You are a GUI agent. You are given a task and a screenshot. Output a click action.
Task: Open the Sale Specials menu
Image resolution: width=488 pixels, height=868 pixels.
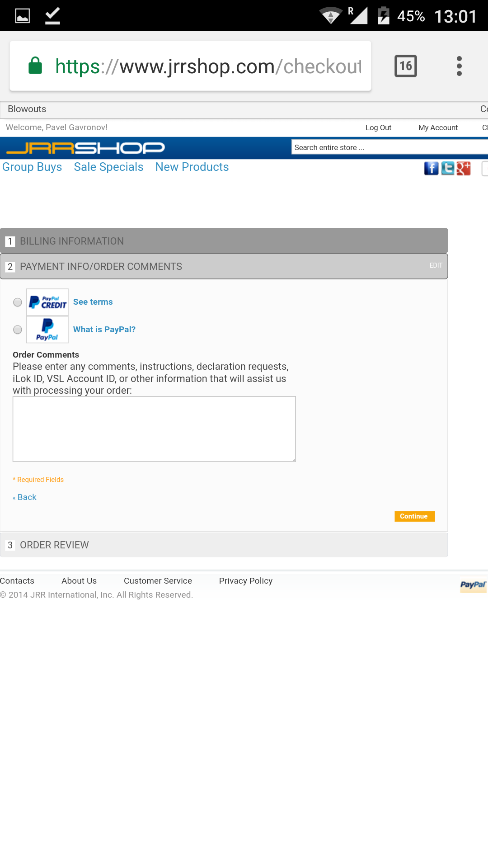coord(109,167)
